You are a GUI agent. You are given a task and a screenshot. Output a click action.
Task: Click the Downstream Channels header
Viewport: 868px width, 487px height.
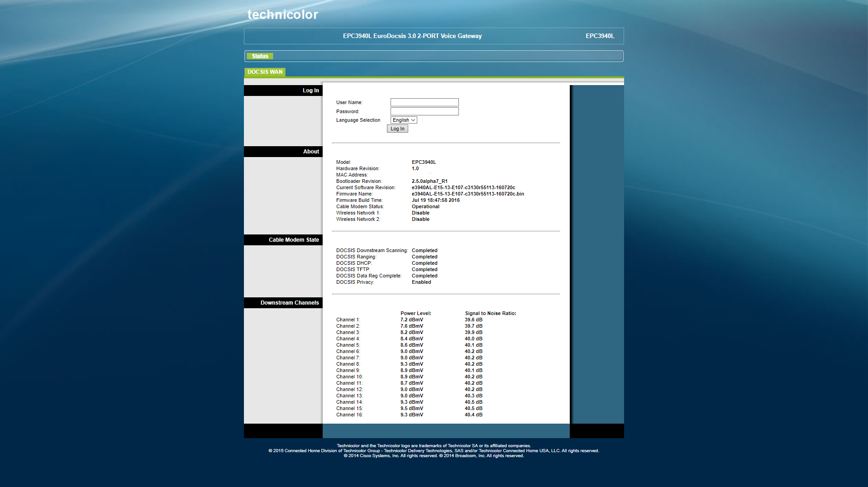coord(283,303)
